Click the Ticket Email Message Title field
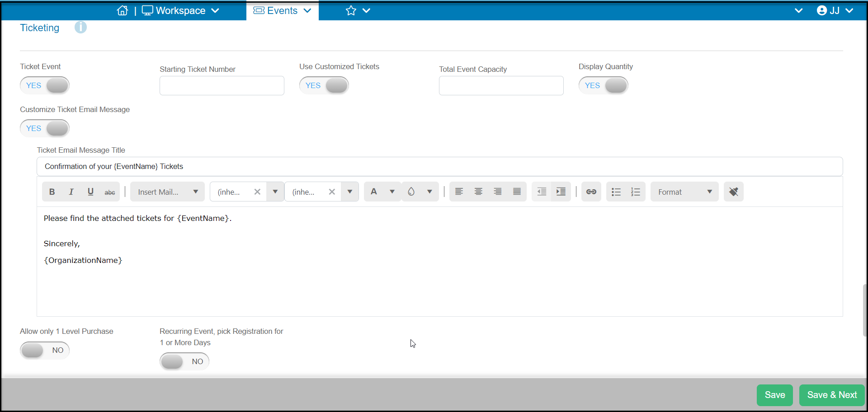 [x=439, y=166]
